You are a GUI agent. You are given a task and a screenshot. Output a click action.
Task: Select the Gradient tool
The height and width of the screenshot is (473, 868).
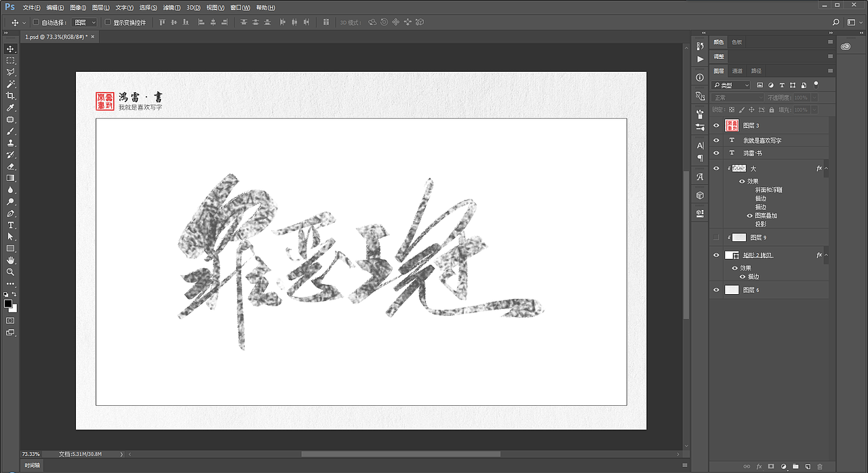tap(10, 178)
